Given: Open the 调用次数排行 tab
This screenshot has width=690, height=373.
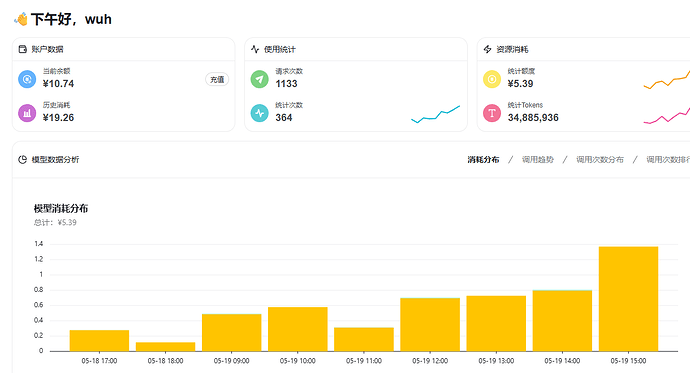Looking at the screenshot, I should tap(668, 159).
